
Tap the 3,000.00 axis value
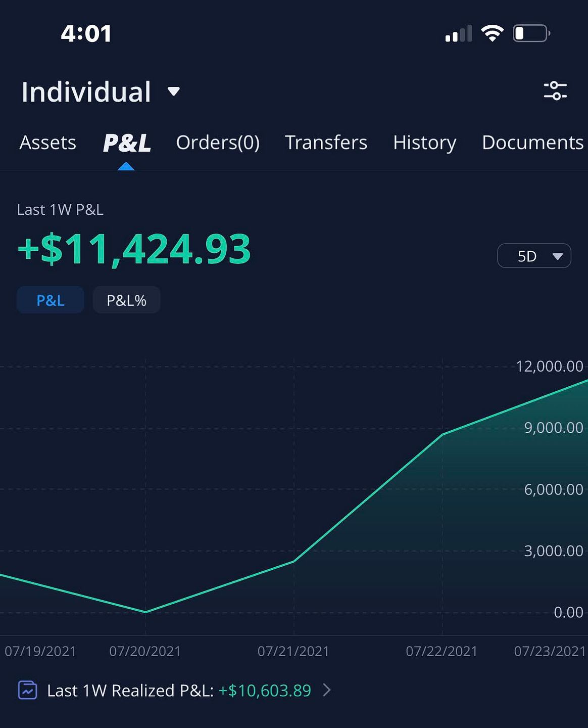554,551
